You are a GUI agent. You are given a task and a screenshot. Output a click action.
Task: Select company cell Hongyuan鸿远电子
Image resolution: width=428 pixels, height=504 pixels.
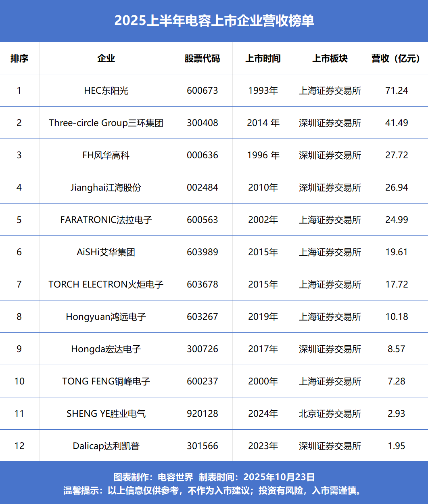click(x=106, y=317)
